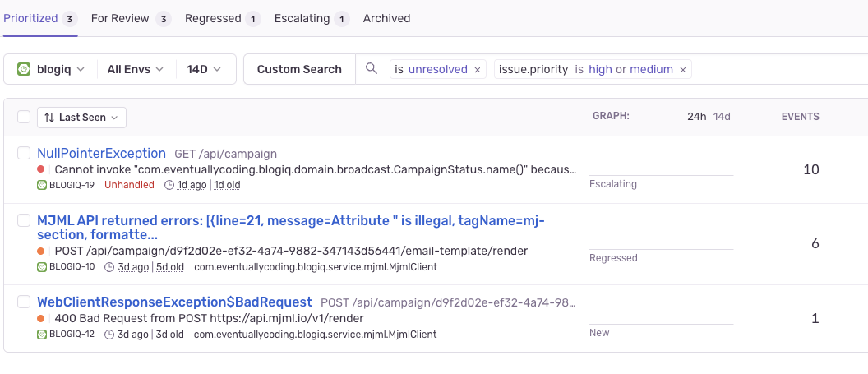Open the 14D date range dropdown

click(x=204, y=69)
